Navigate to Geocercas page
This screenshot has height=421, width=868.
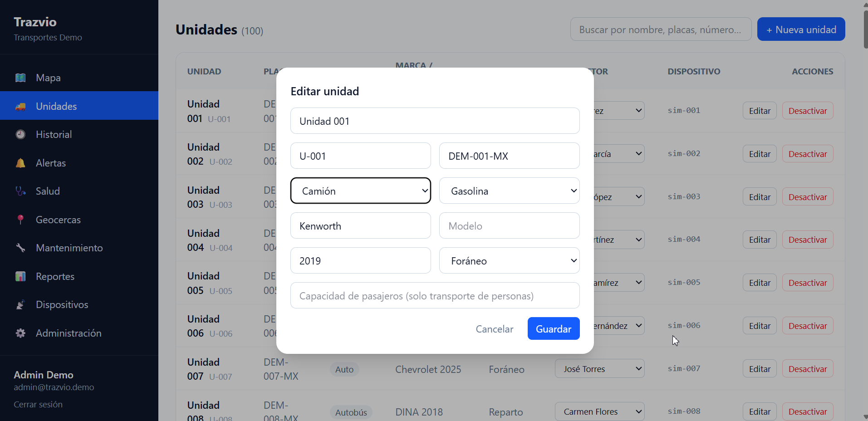[79, 220]
